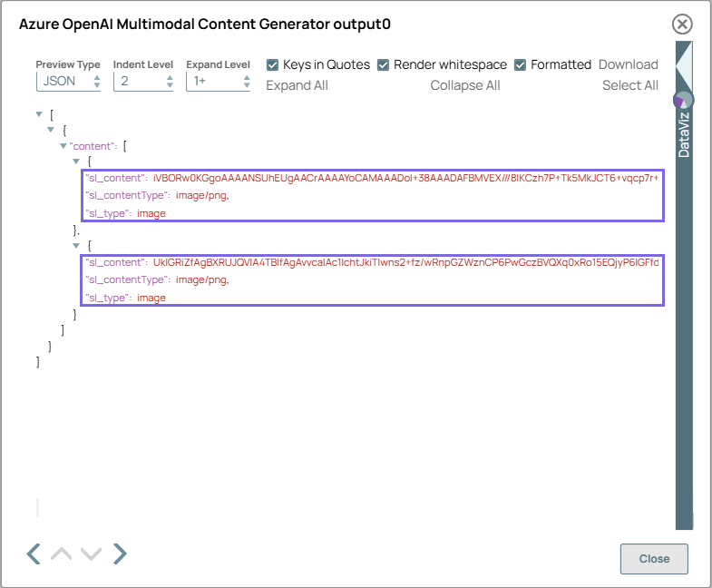Click the dialog title text

(205, 24)
